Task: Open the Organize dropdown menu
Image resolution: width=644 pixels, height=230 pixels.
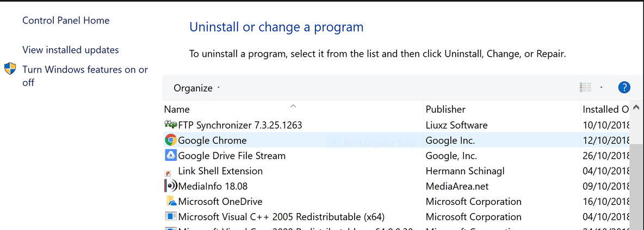Action: [197, 88]
